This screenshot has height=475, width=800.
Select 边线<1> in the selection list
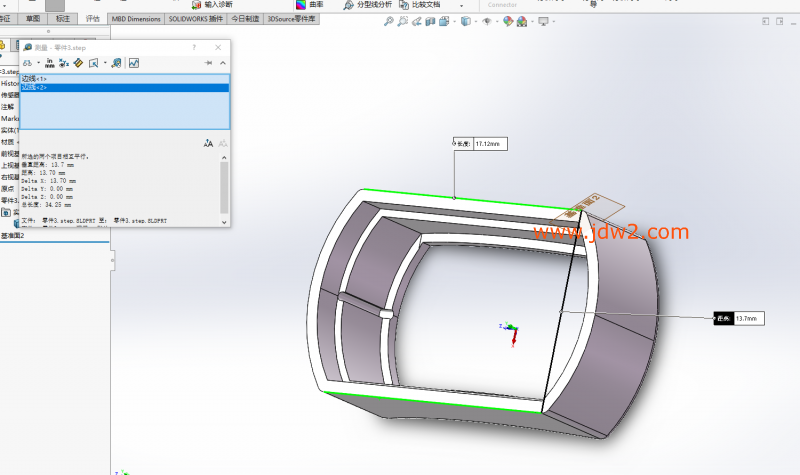[34, 78]
